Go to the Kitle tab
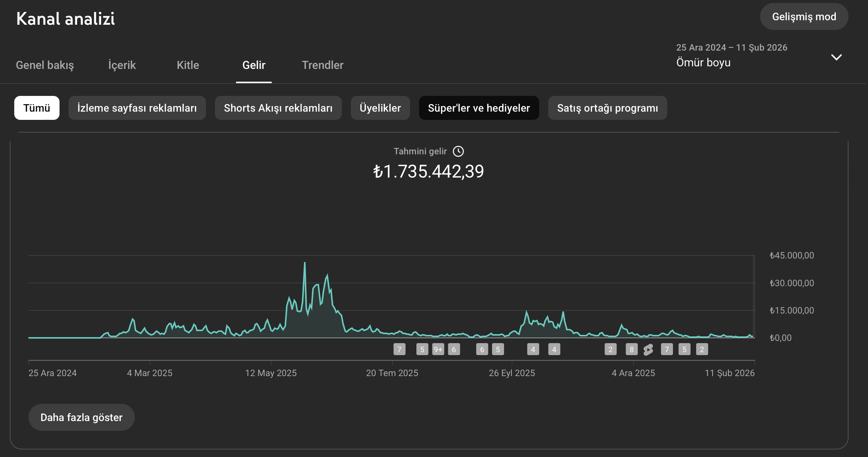The image size is (868, 457). click(x=188, y=65)
